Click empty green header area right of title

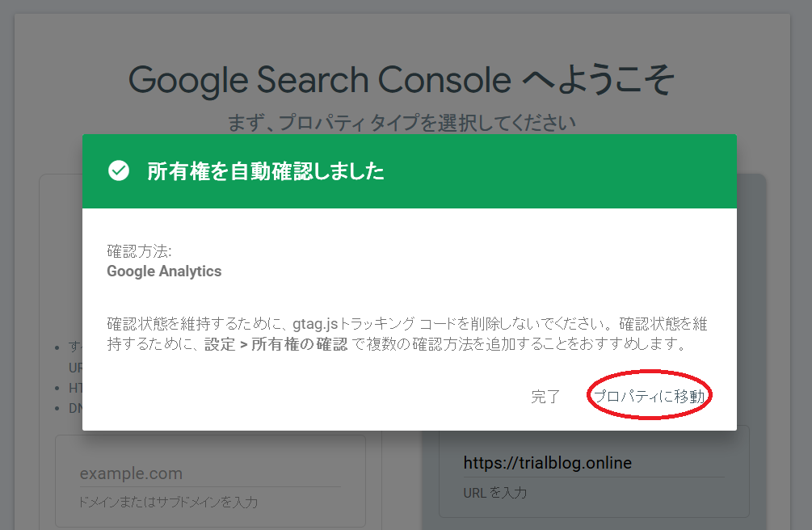tap(566, 171)
